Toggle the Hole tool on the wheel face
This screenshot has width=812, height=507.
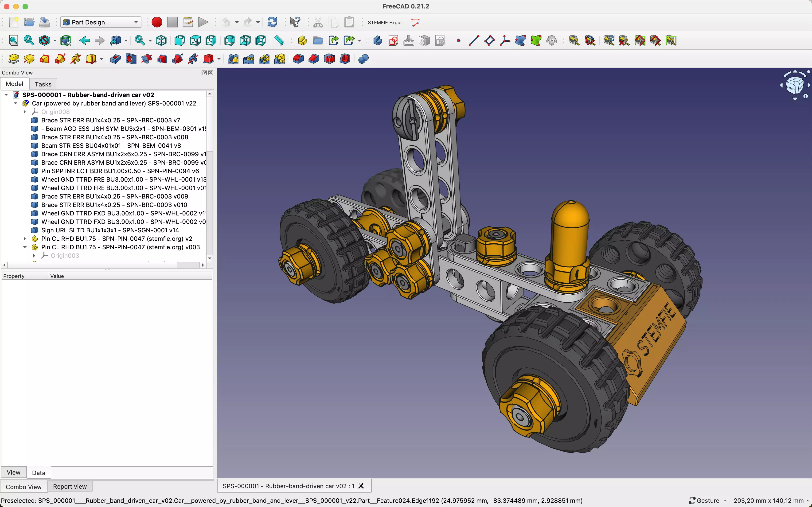tap(131, 59)
